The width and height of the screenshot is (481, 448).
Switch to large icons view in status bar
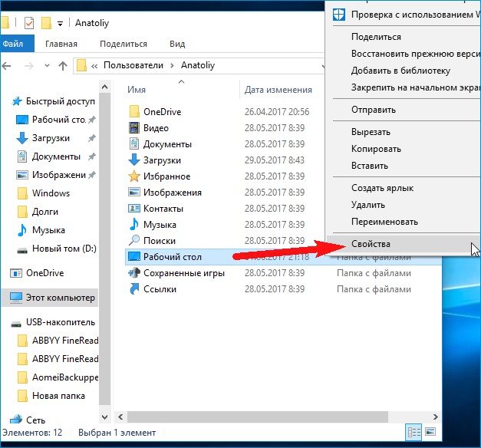click(x=433, y=432)
